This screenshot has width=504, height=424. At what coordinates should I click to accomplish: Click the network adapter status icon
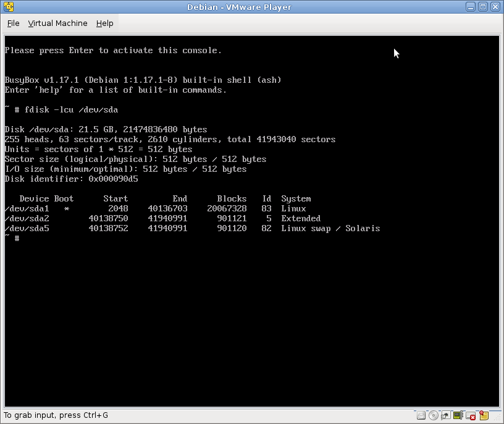pos(445,415)
